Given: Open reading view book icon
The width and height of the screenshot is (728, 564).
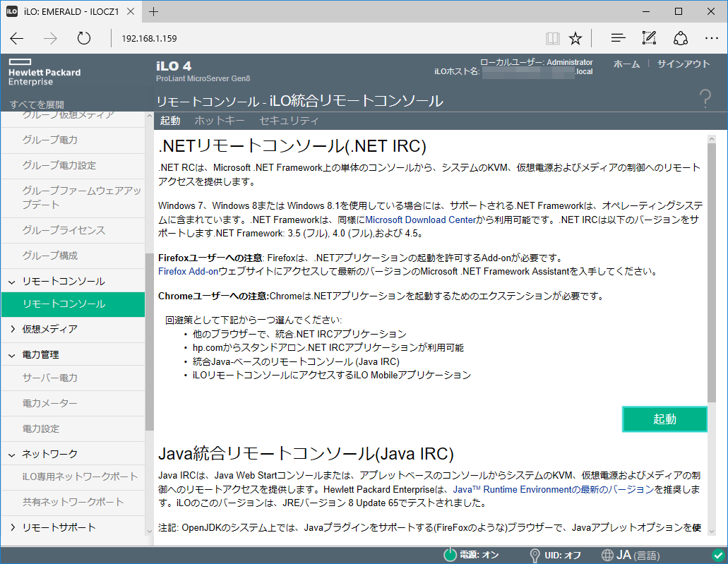Looking at the screenshot, I should click(552, 39).
